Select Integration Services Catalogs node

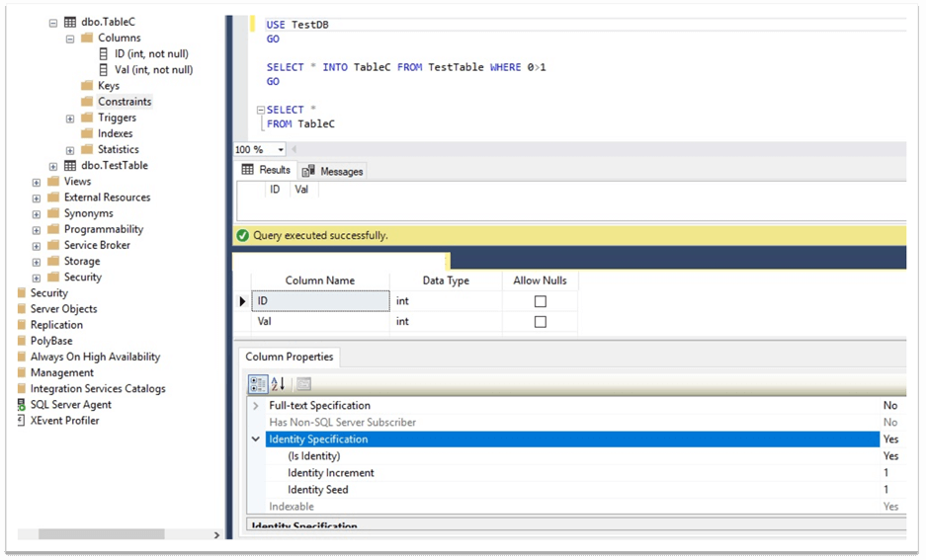tap(98, 389)
